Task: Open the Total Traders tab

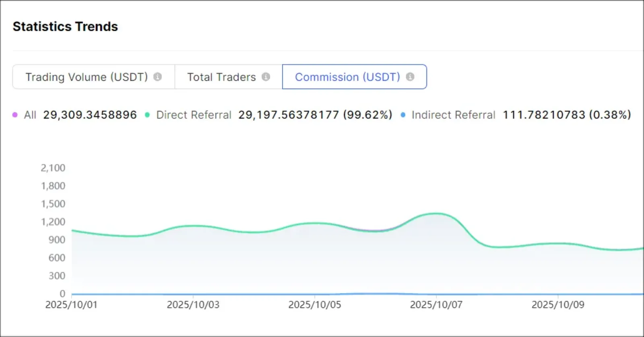Action: [229, 77]
